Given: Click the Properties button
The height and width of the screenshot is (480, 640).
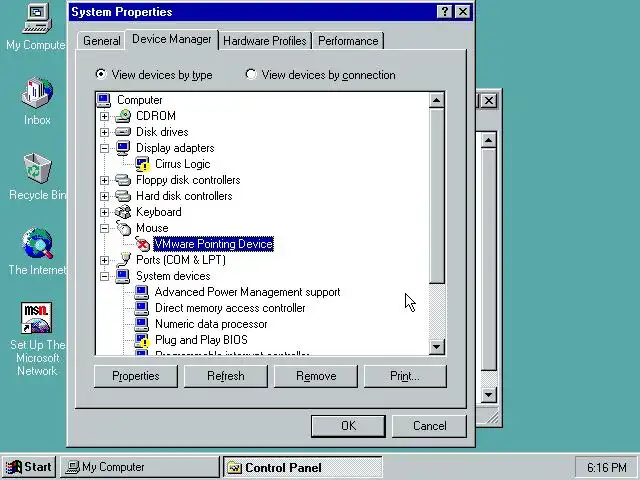Looking at the screenshot, I should tap(136, 376).
